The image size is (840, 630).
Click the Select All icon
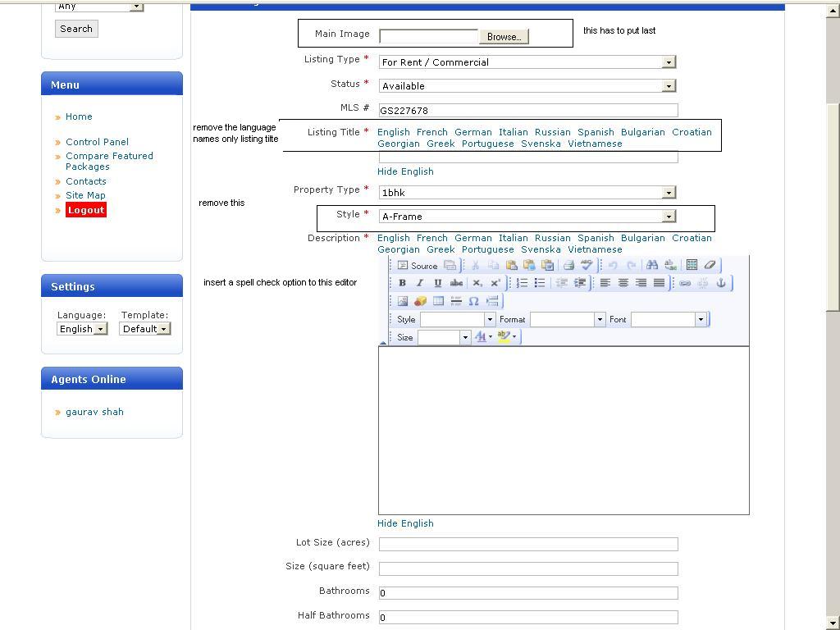pos(692,265)
